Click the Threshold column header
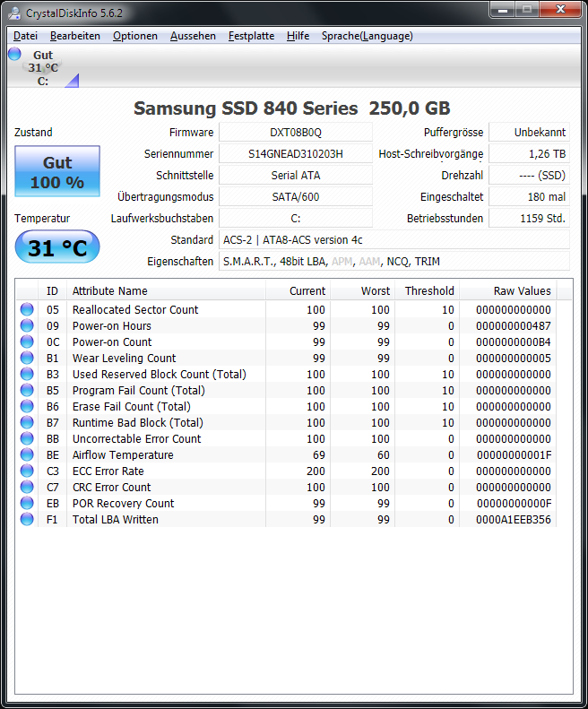Screen dimensions: 588x709 (x=428, y=290)
